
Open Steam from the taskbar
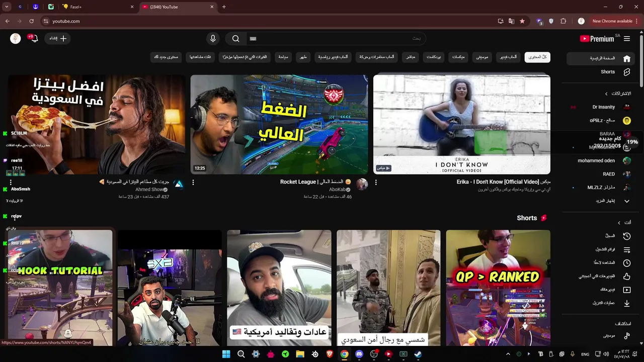418,354
